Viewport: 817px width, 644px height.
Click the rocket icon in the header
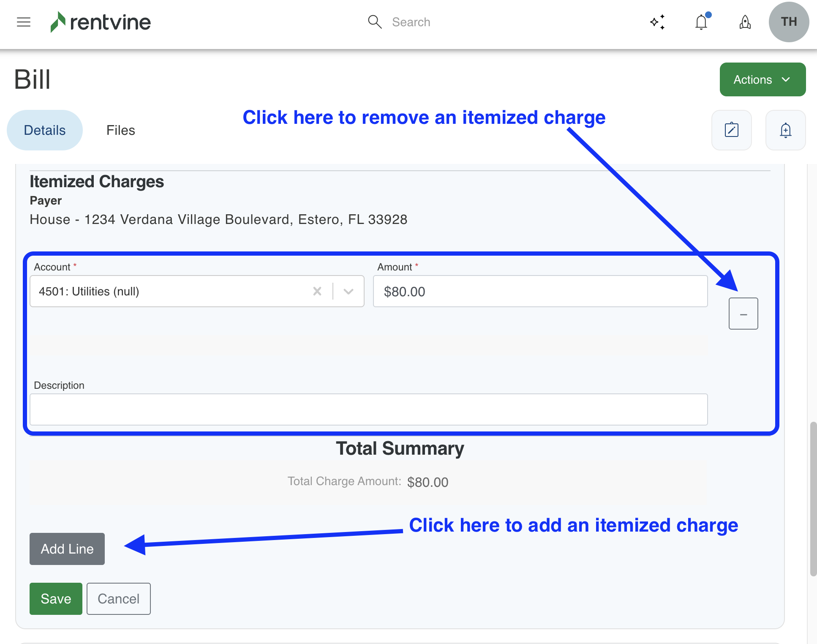(745, 22)
